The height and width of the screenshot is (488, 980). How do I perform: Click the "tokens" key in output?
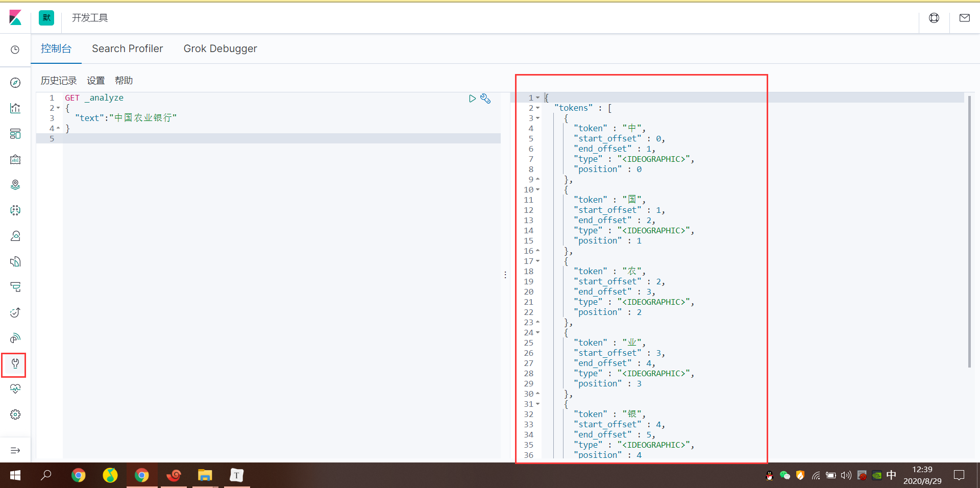(574, 108)
